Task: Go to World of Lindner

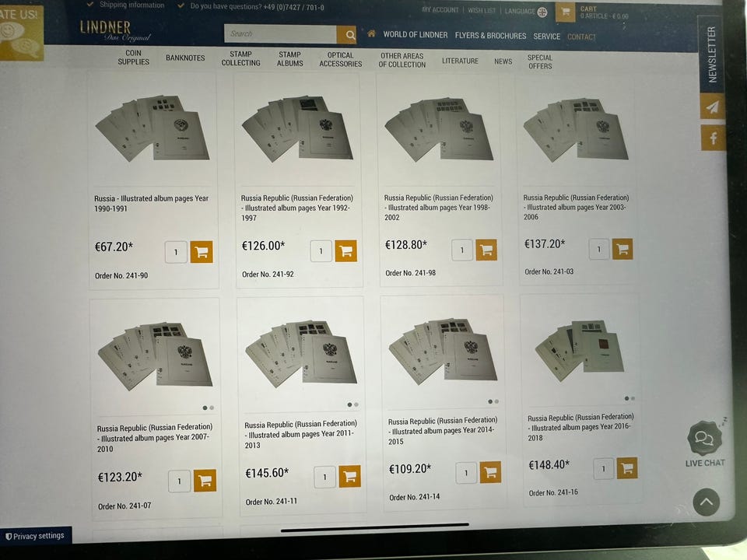Action: pyautogui.click(x=416, y=35)
